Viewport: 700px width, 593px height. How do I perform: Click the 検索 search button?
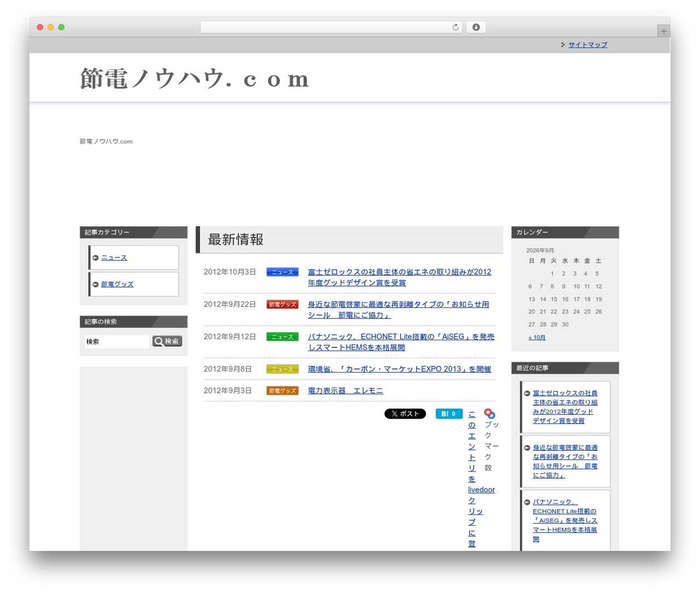(167, 341)
